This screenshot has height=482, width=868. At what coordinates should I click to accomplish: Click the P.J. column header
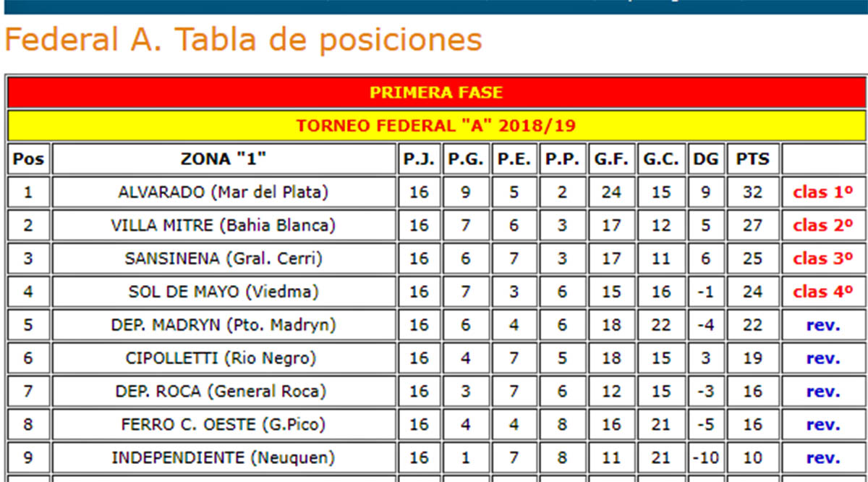tap(420, 159)
